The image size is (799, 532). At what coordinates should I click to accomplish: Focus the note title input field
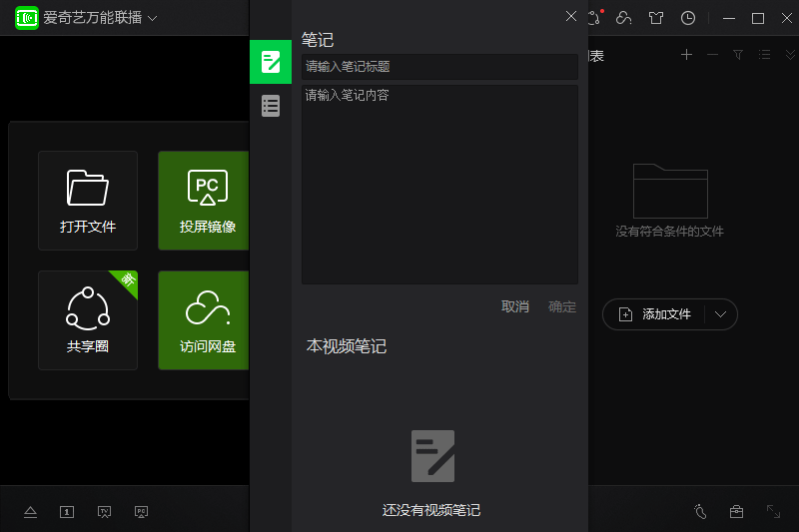click(x=439, y=67)
